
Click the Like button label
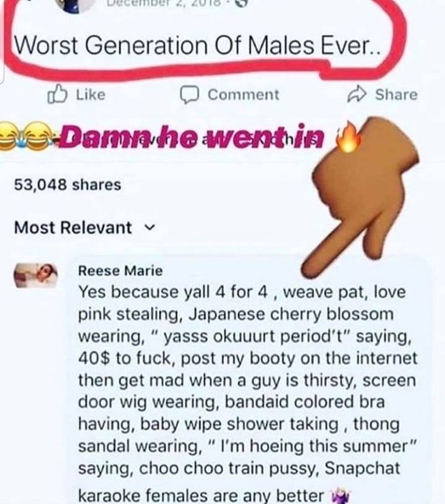pos(91,94)
